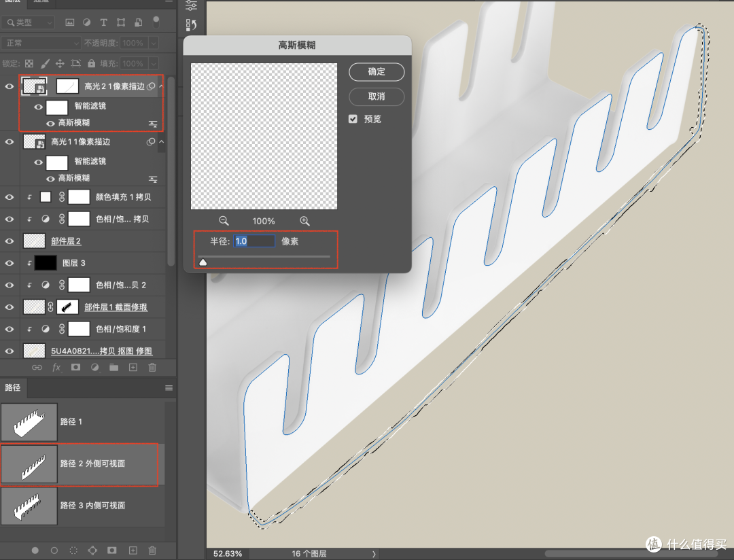Screen dimensions: 734x560
Task: Open the Paths panel menu
Action: pyautogui.click(x=169, y=387)
